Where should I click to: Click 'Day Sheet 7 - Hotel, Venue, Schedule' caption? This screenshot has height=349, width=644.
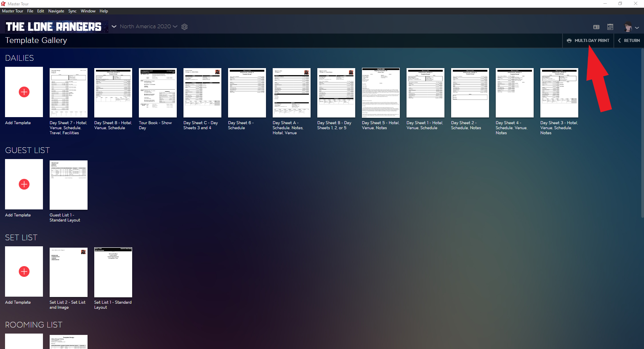[x=68, y=128]
